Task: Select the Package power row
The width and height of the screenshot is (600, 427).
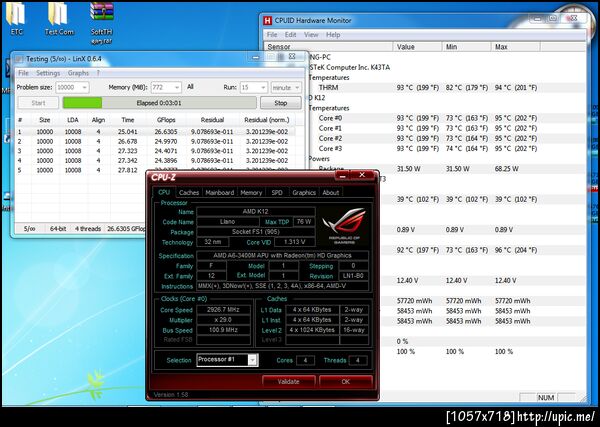Action: coord(446,168)
